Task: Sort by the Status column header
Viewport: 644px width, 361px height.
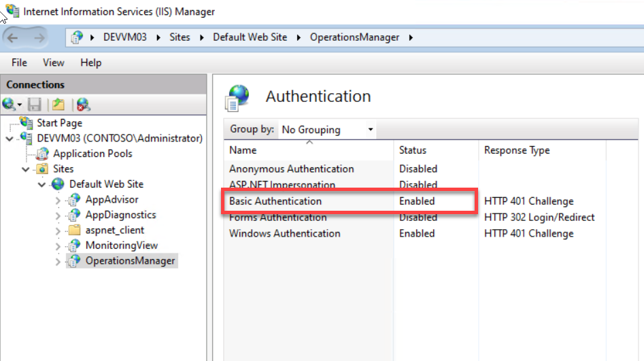Action: 412,150
